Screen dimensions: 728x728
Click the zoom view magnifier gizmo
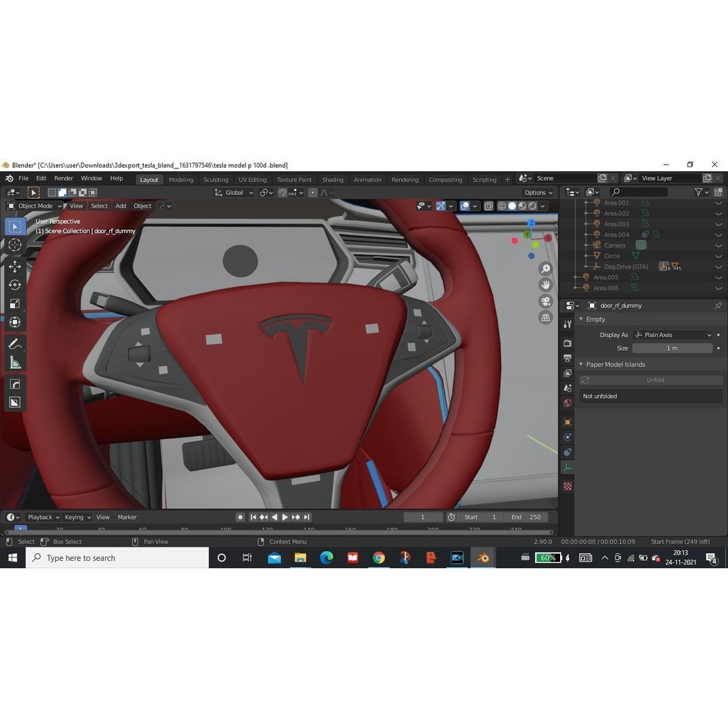(545, 268)
